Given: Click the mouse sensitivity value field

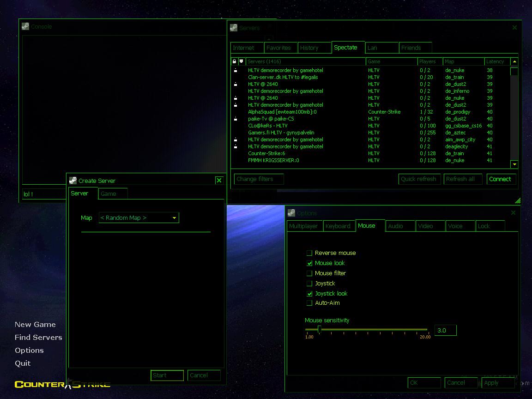Looking at the screenshot, I should 446,331.
